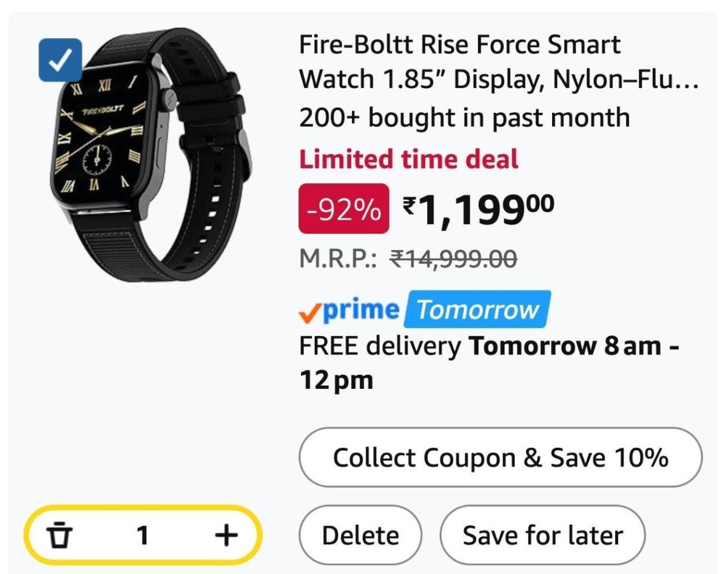The height and width of the screenshot is (574, 728).
Task: Open the Limited time deal label
Action: tap(408, 160)
